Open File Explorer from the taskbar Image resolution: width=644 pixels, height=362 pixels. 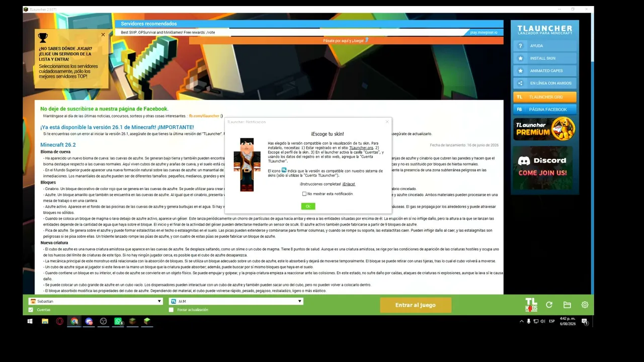tap(45, 321)
